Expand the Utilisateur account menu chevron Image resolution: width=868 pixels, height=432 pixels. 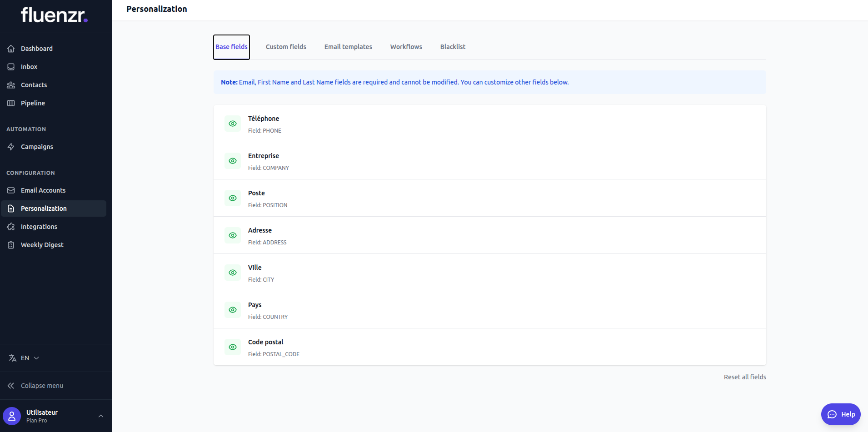point(101,416)
